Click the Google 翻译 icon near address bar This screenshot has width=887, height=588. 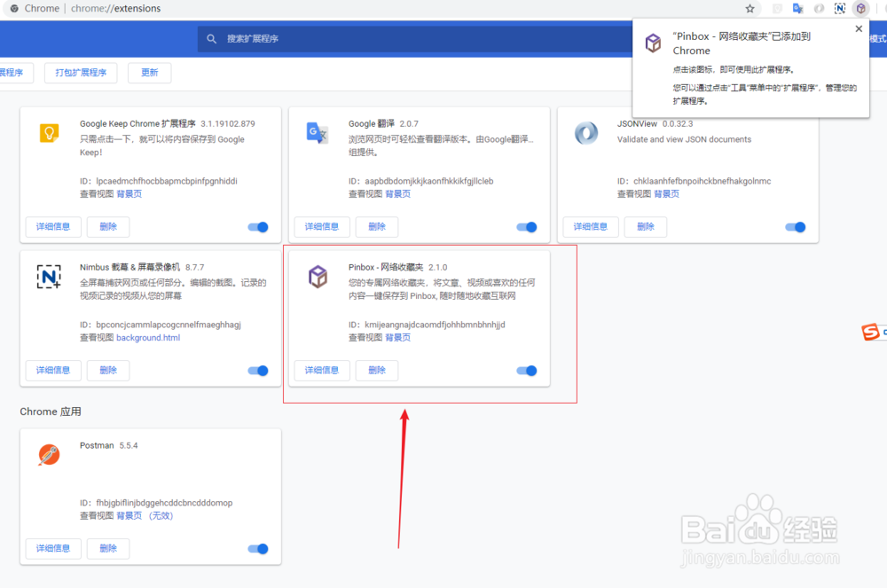797,9
